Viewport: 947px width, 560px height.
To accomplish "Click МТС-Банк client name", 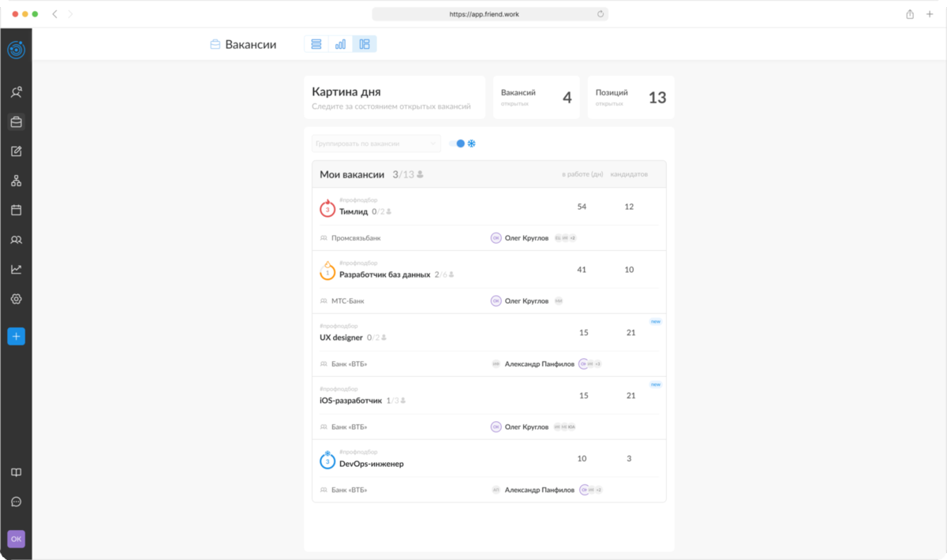I will pos(348,301).
